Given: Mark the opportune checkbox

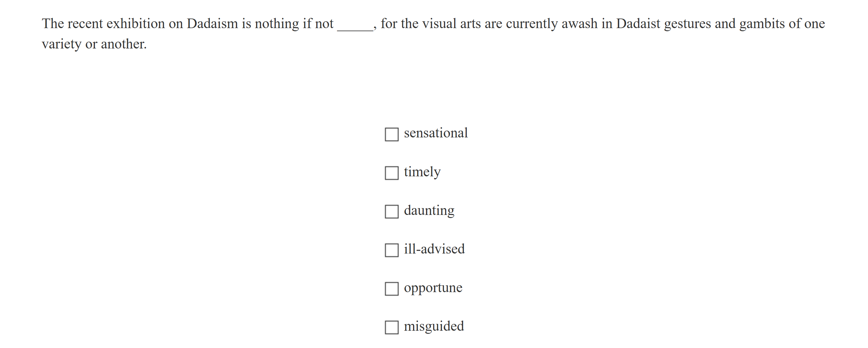Looking at the screenshot, I should 392,289.
